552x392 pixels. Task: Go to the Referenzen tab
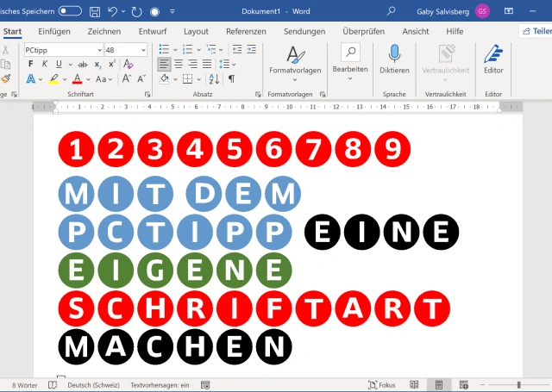click(x=246, y=31)
